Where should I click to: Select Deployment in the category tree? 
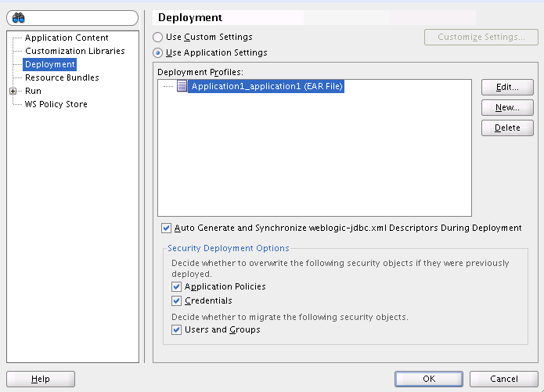click(49, 64)
